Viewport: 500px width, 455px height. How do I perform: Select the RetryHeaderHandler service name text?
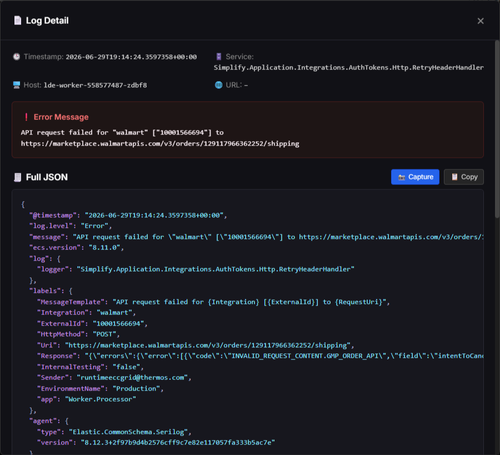tap(349, 68)
